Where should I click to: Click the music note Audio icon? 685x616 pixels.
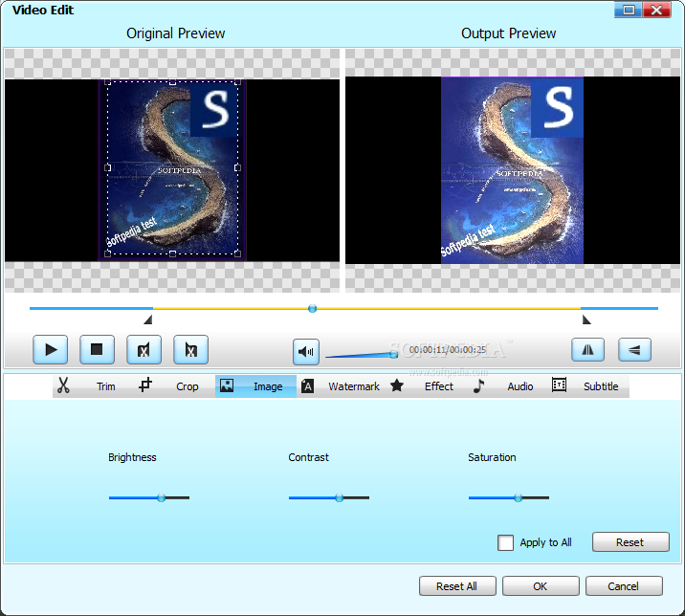point(478,385)
